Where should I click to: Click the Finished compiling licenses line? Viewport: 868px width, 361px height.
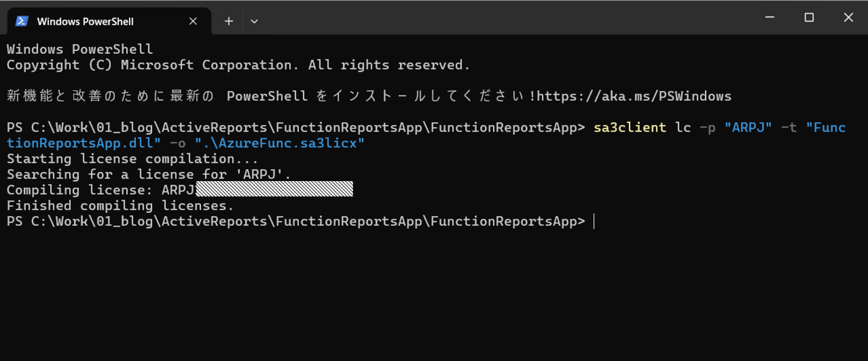click(120, 206)
